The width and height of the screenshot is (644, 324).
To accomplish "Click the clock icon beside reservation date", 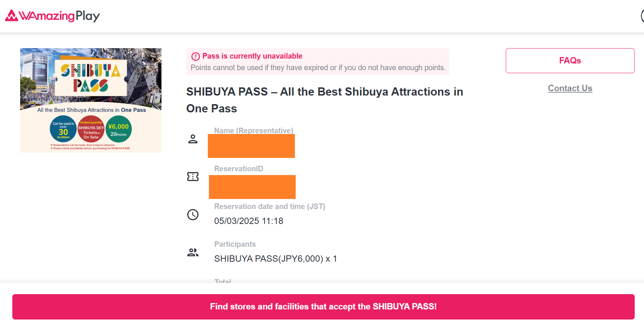I will (193, 215).
